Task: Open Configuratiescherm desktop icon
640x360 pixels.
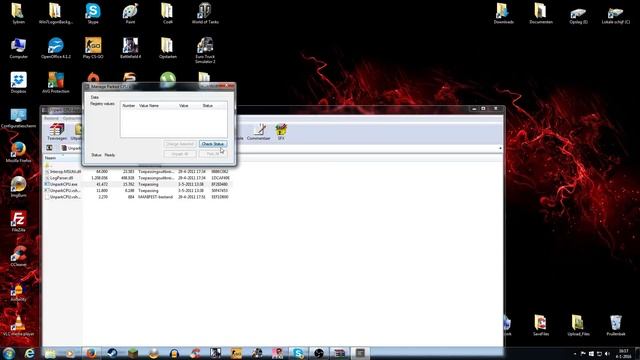Action: tap(18, 118)
